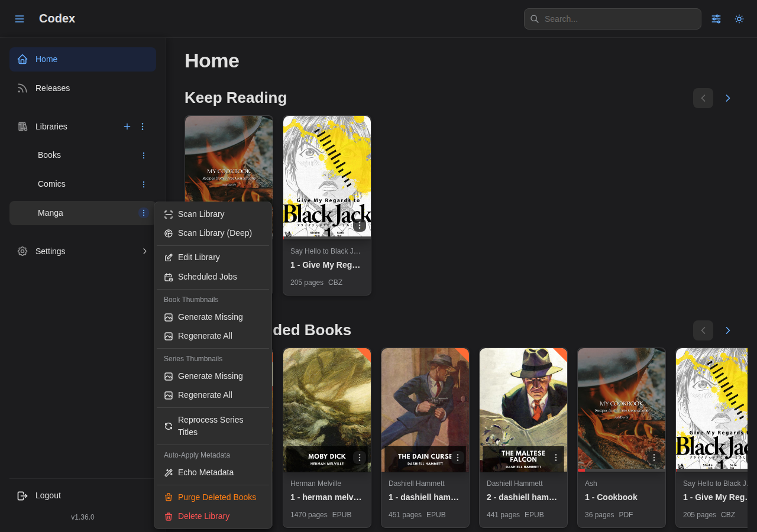
Task: Open Releases in sidebar
Action: (x=83, y=88)
